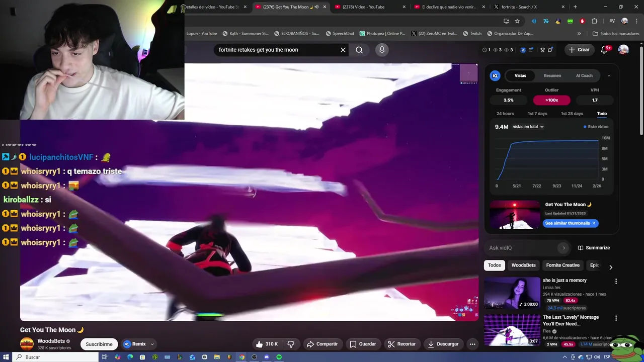This screenshot has height=362, width=644.
Task: Select the WoodsBets filter chip
Action: [x=523, y=265]
